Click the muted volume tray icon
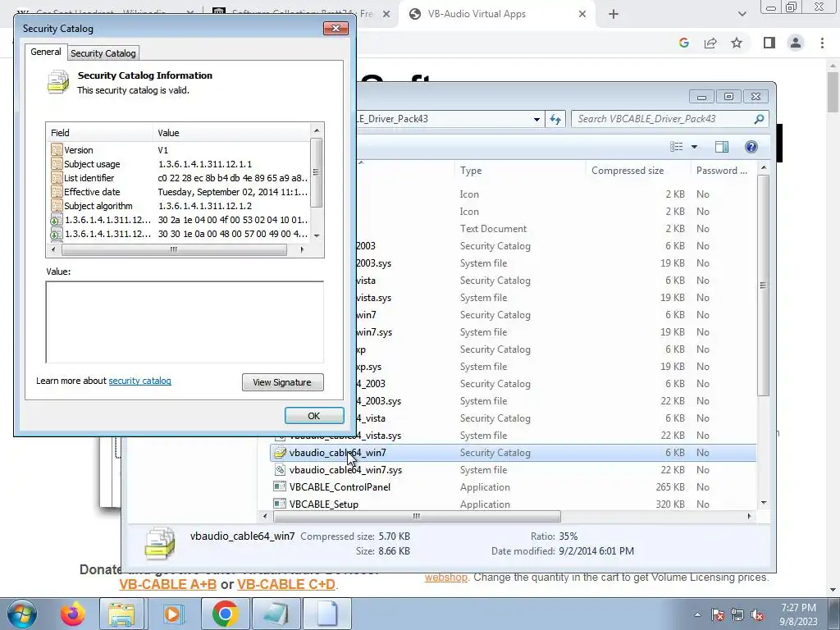Screen dimensions: 840x630 757,614
